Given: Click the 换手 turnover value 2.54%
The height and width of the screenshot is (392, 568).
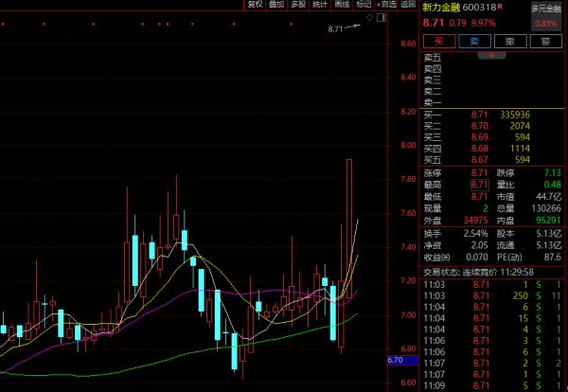Looking at the screenshot, I should coord(476,234).
